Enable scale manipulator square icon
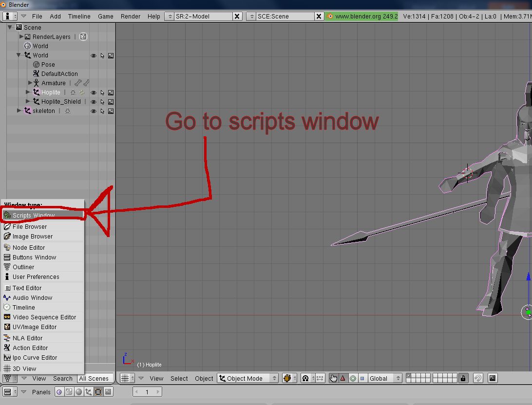532x405 pixels. (x=362, y=378)
